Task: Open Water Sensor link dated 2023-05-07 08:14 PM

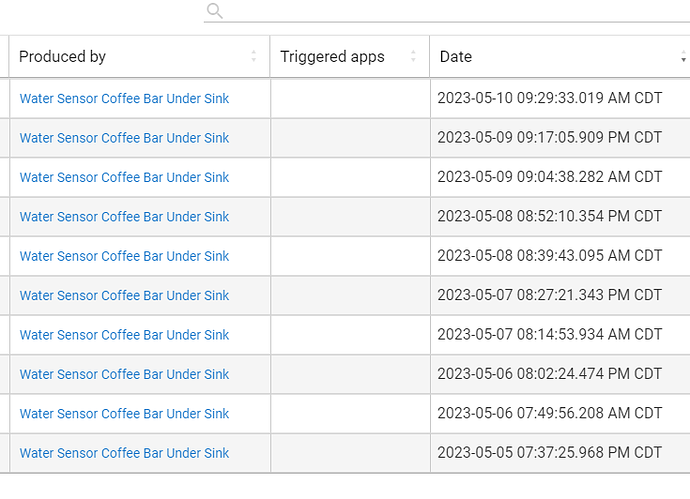Action: (124, 335)
